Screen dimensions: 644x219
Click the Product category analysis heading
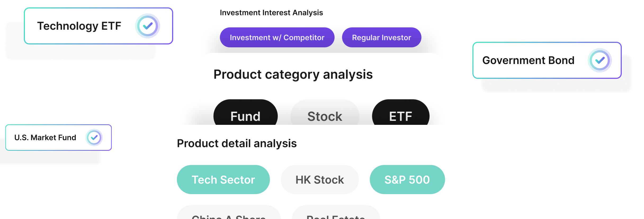(x=293, y=75)
